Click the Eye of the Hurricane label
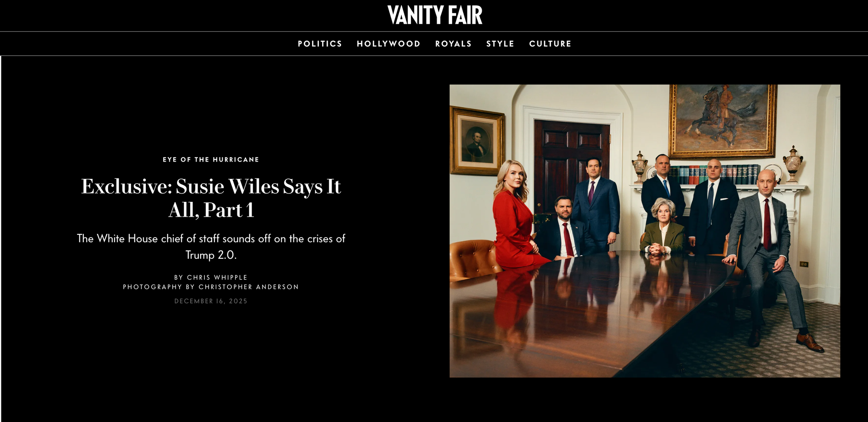 211,160
